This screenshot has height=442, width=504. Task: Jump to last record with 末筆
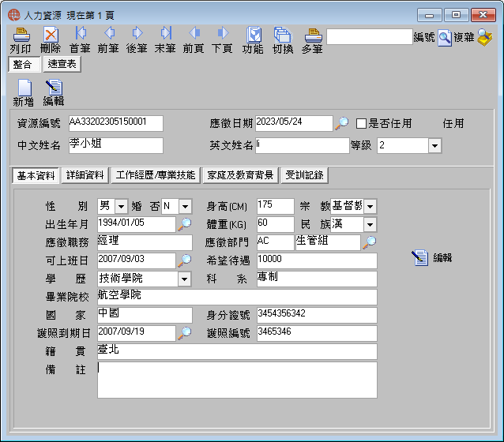pyautogui.click(x=166, y=33)
